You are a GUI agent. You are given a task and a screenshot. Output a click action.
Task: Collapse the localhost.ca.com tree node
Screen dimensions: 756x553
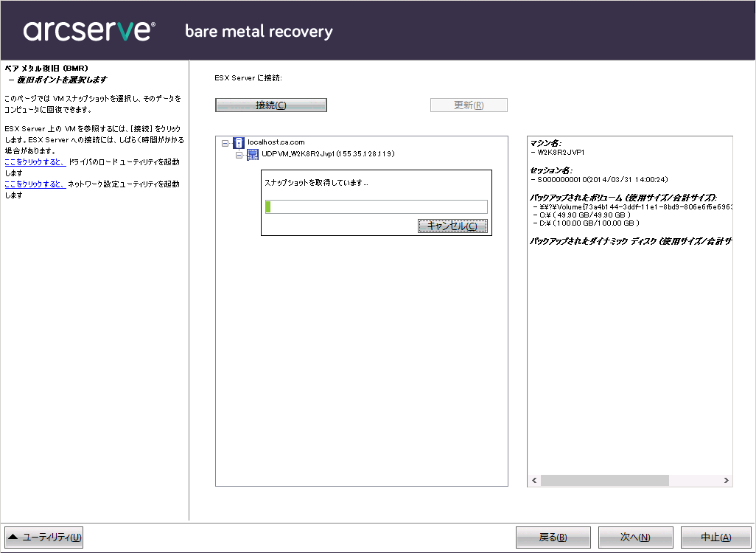(x=226, y=142)
